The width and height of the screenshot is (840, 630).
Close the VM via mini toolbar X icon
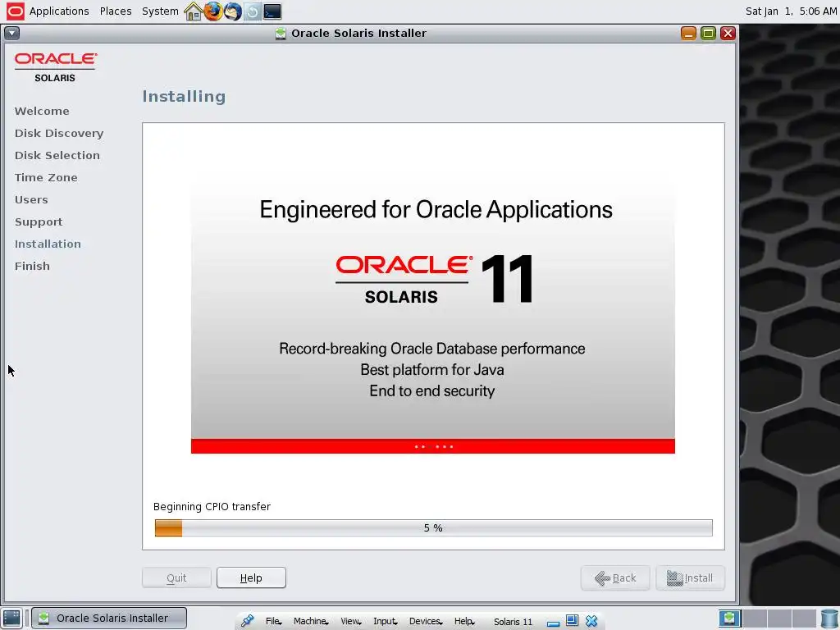tap(591, 621)
